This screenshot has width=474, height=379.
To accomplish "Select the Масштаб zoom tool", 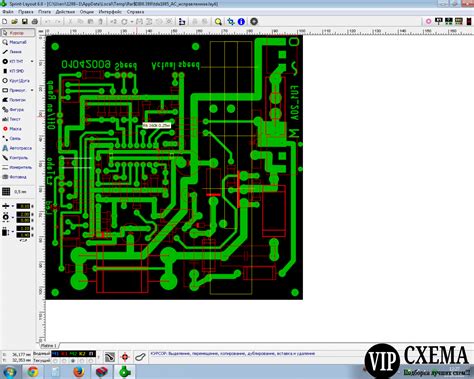I will [x=17, y=42].
